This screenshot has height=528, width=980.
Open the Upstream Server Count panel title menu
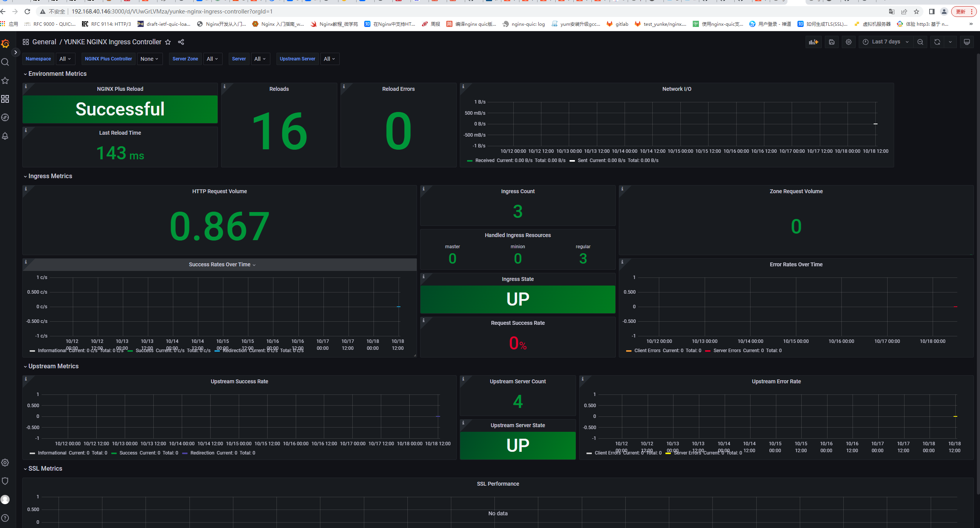(x=518, y=381)
